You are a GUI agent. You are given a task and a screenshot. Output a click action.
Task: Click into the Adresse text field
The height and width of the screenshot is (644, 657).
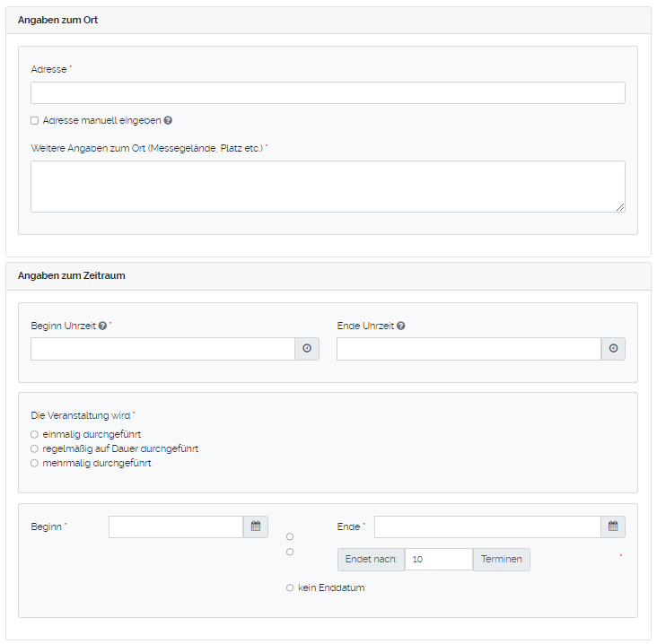328,93
